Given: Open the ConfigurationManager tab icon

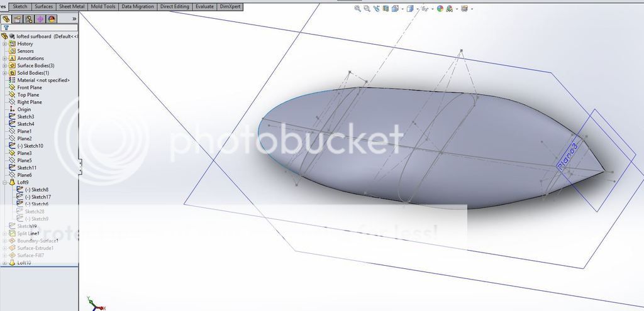Looking at the screenshot, I should coord(29,19).
